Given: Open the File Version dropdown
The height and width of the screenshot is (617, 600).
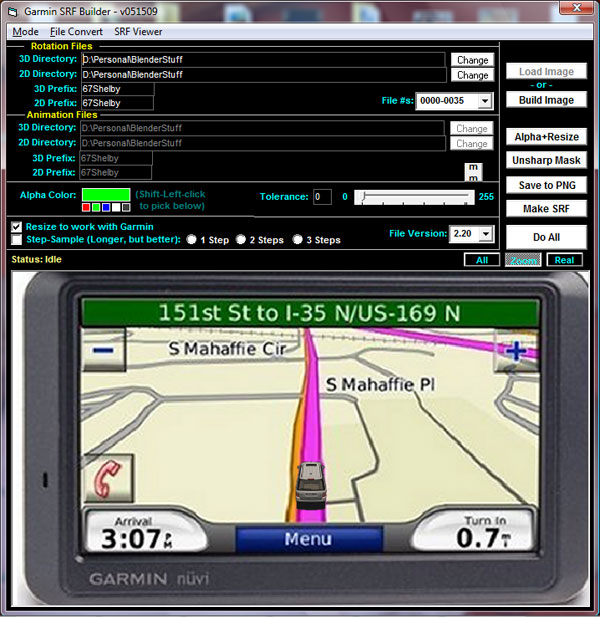Looking at the screenshot, I should (486, 234).
